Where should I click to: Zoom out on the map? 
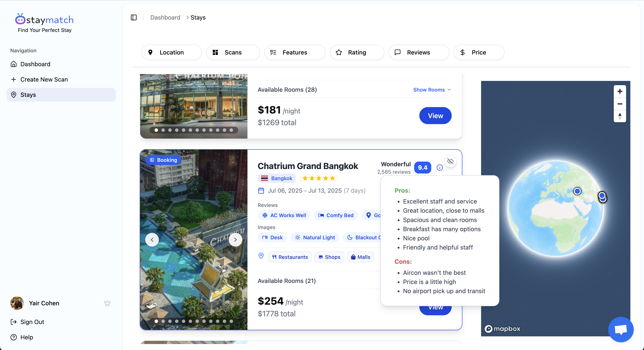tap(620, 104)
